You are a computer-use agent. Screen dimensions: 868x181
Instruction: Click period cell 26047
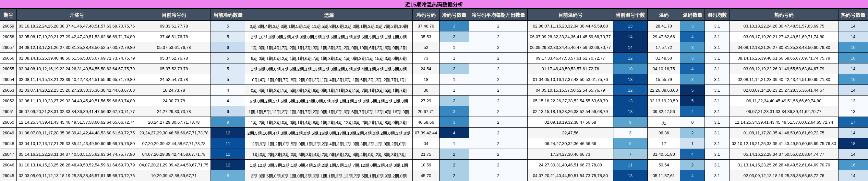pos(8,154)
